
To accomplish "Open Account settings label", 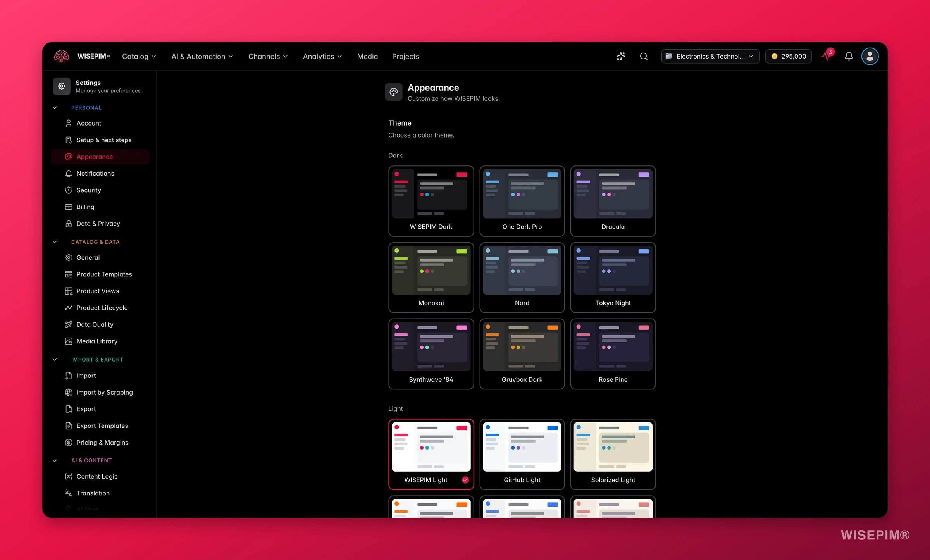I will [x=89, y=123].
